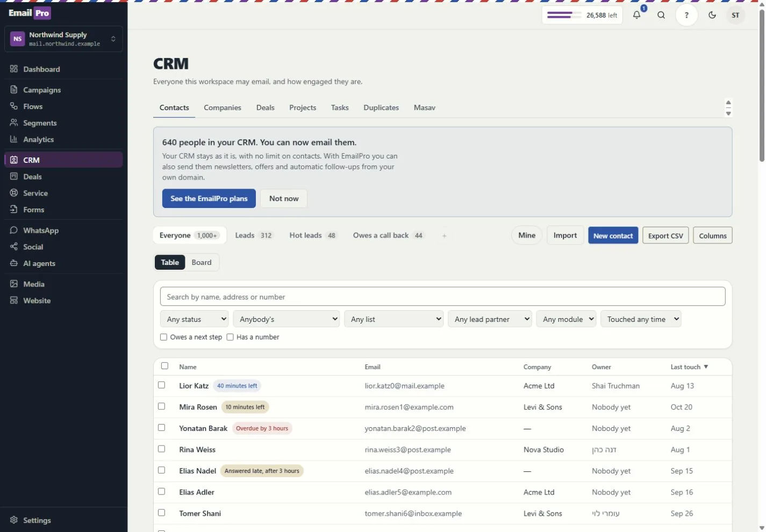Click the search magnifier icon
The width and height of the screenshot is (766, 532).
661,15
